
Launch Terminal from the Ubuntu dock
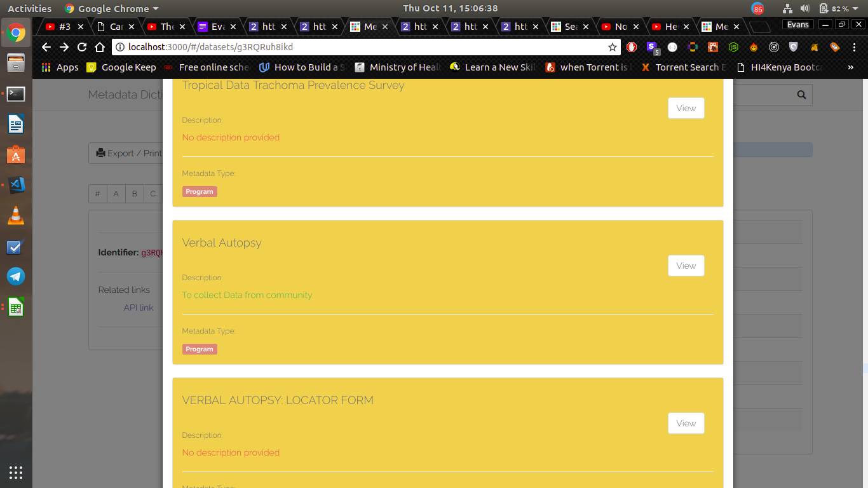point(16,94)
